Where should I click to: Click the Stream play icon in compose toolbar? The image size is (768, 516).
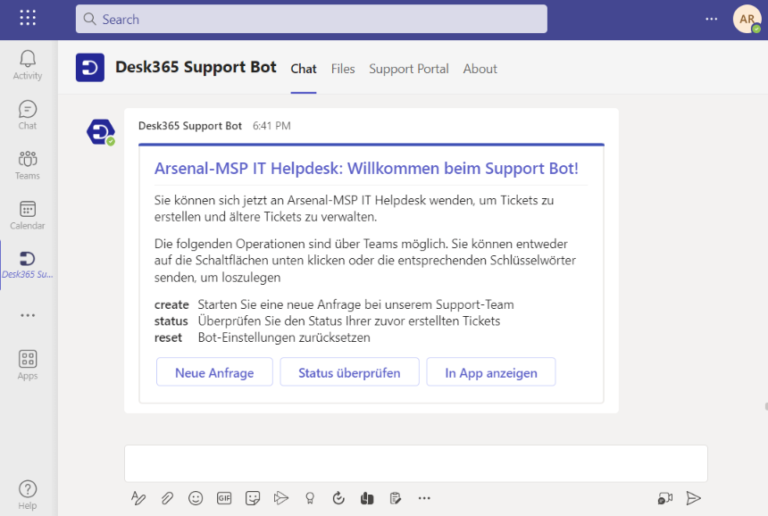(281, 498)
